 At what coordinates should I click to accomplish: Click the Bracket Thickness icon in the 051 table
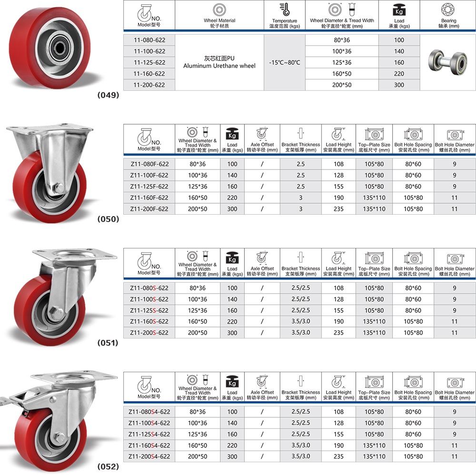pos(300,257)
